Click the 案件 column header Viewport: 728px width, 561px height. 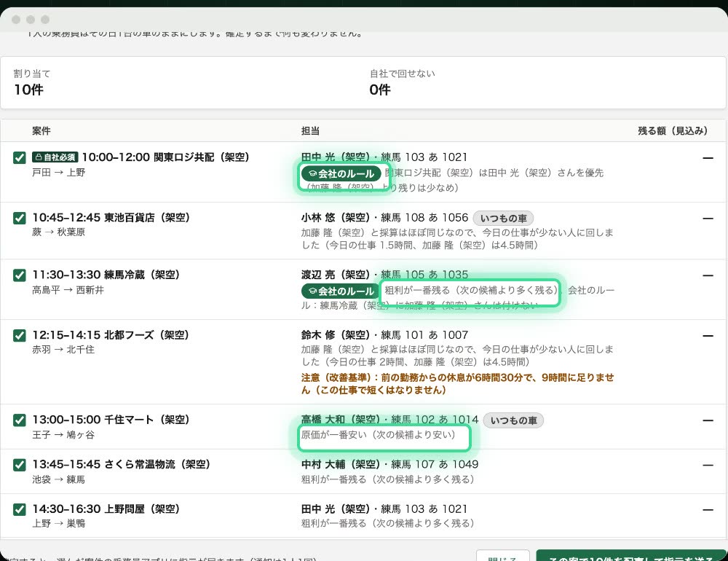[x=41, y=130]
